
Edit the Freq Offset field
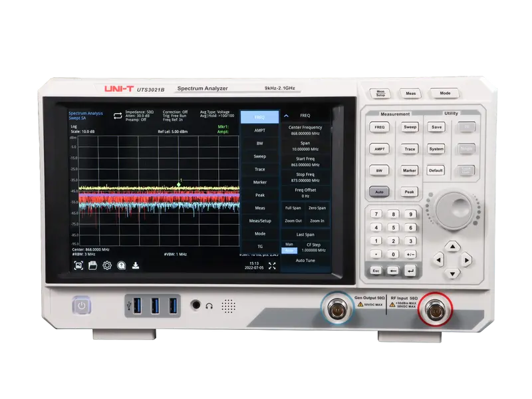tap(305, 193)
